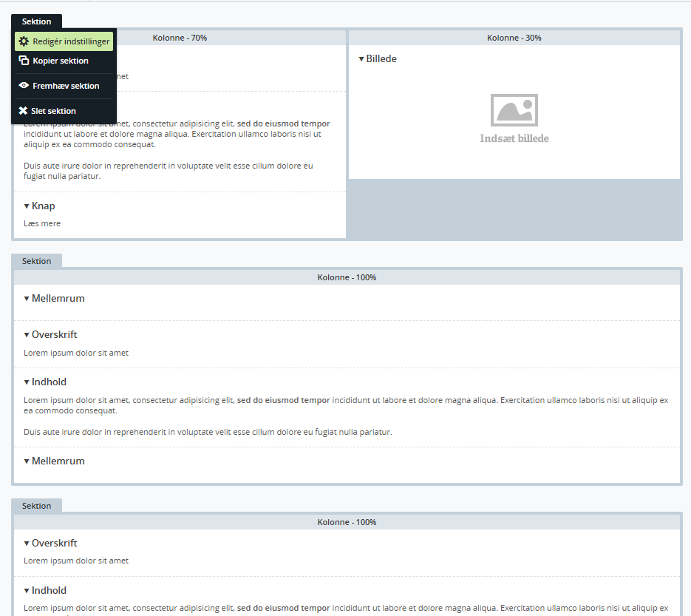Viewport: 691px width, 616px height.
Task: Click the copy icon beside Kopier sektion
Action: (x=24, y=61)
